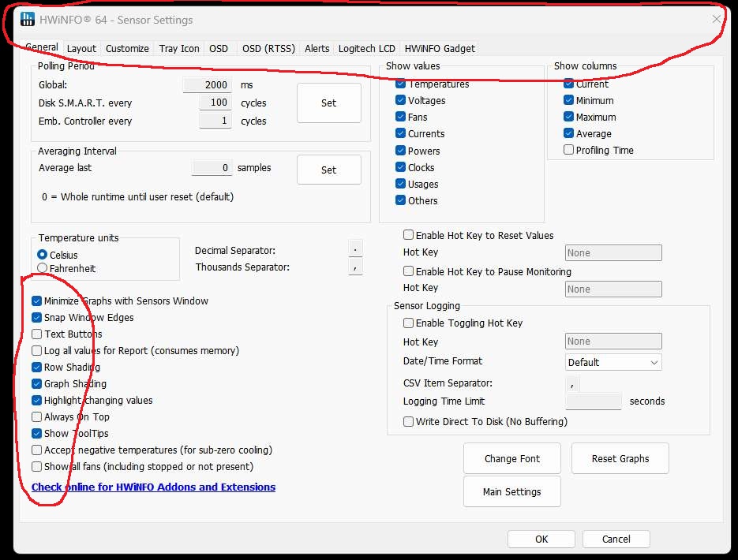
Task: Uncheck Temperatures in Show values
Action: pos(400,84)
